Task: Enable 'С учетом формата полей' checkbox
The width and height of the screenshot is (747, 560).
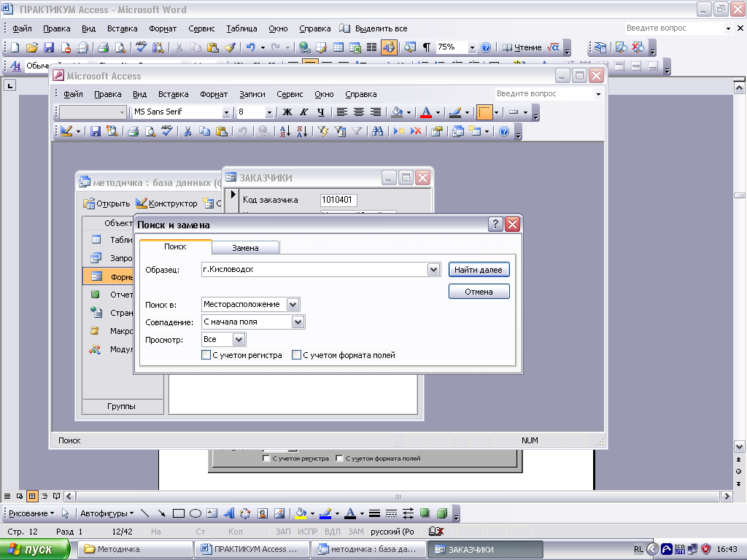Action: [296, 355]
